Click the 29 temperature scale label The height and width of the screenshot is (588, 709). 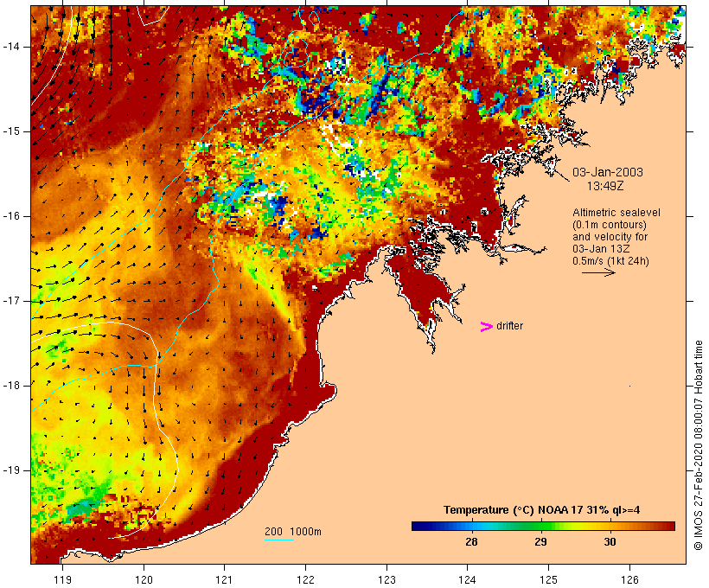pos(540,542)
